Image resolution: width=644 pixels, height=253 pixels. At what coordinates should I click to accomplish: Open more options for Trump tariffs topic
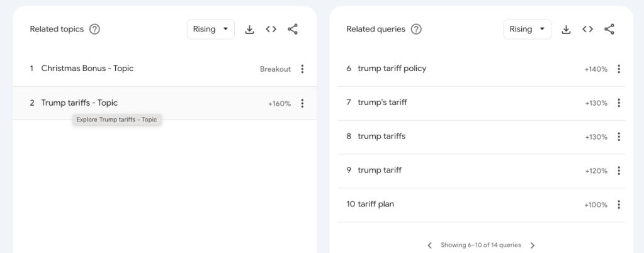point(303,103)
